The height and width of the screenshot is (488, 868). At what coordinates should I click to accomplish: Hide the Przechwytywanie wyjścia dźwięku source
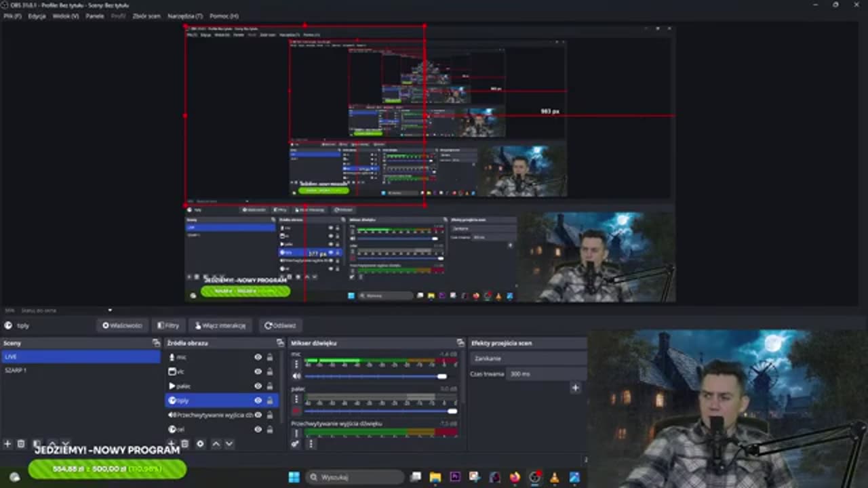coord(258,415)
